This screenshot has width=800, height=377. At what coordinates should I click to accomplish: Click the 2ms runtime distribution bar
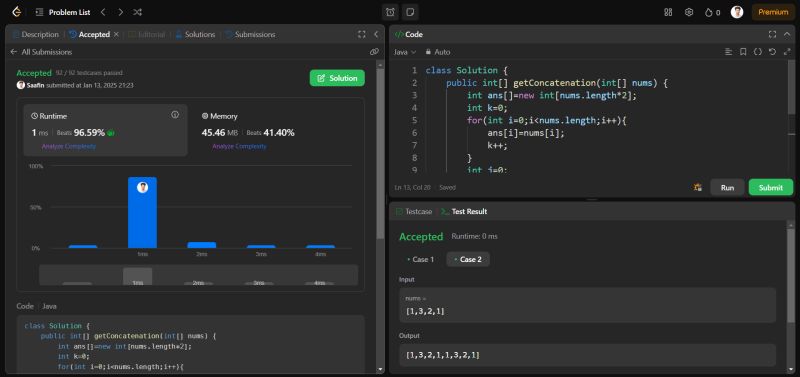[x=202, y=245]
